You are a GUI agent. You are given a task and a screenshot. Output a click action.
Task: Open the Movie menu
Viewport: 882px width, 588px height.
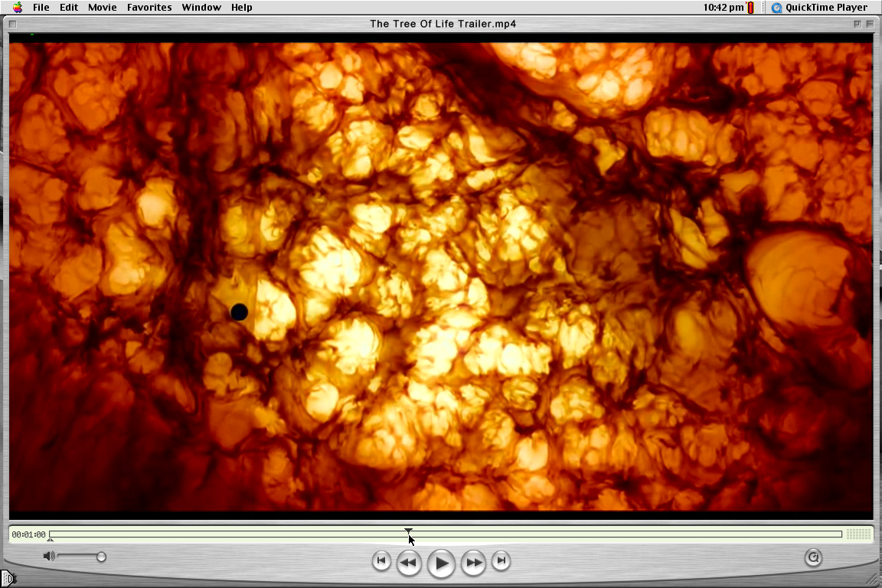(103, 8)
